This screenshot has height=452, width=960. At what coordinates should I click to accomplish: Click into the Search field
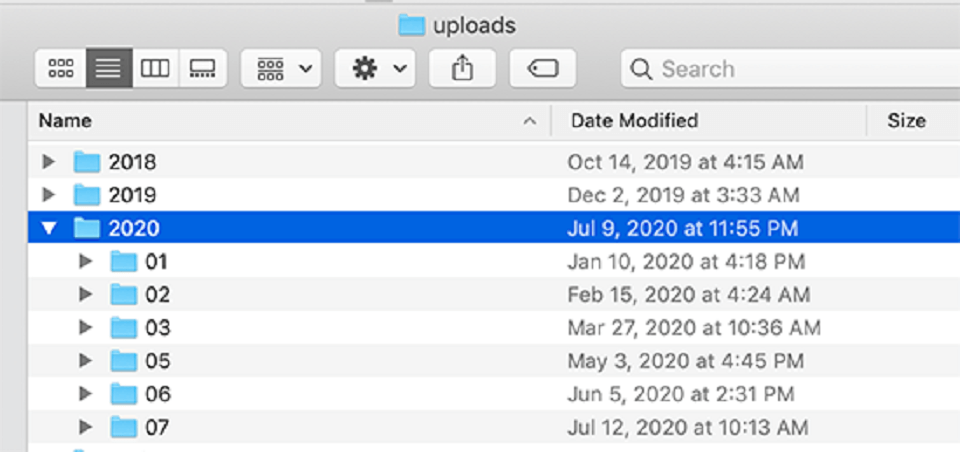[x=790, y=69]
